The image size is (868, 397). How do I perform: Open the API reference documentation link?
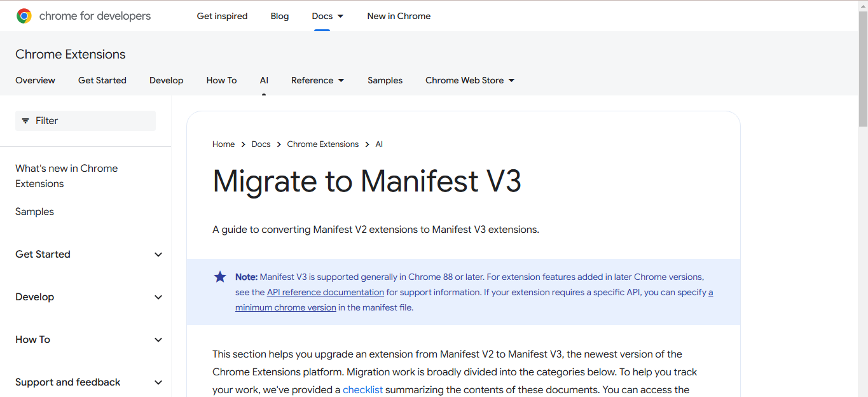tap(325, 292)
